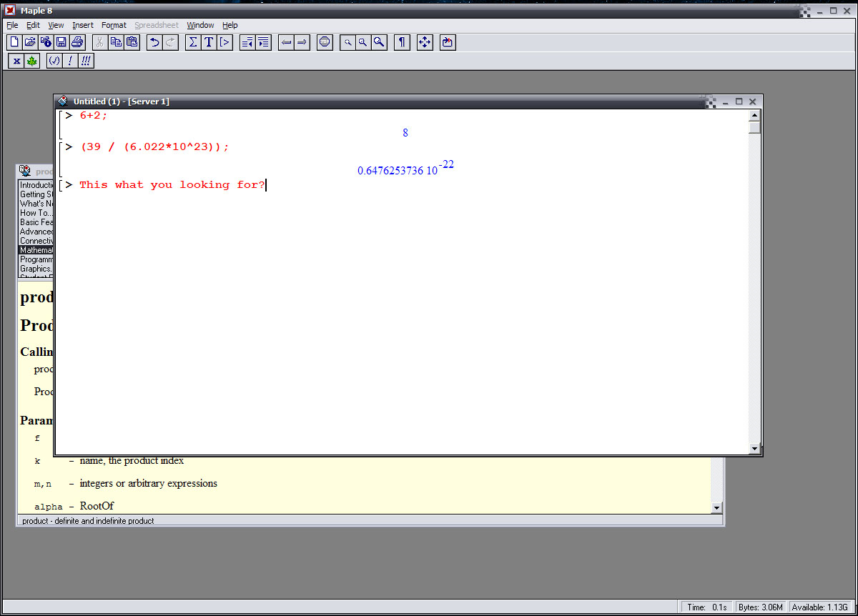Click the (39 / (6.022*10^23)); input line
The height and width of the screenshot is (616, 858).
(x=154, y=146)
